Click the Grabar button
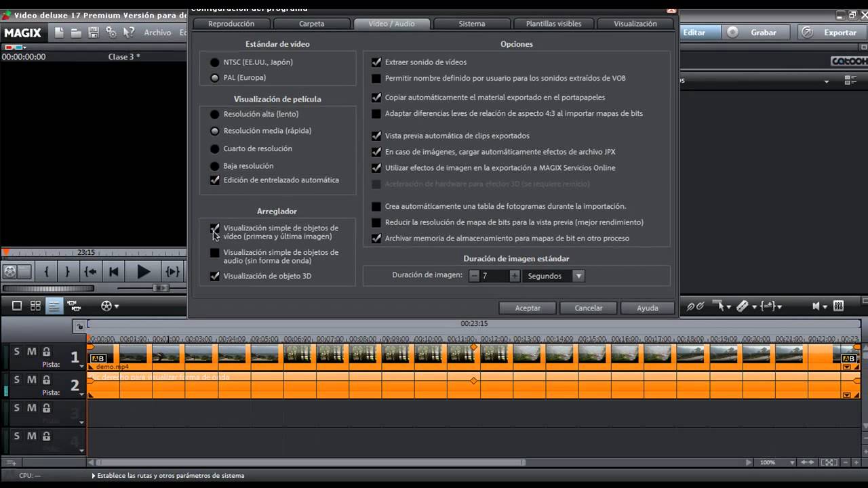The height and width of the screenshot is (488, 868). pyautogui.click(x=757, y=33)
